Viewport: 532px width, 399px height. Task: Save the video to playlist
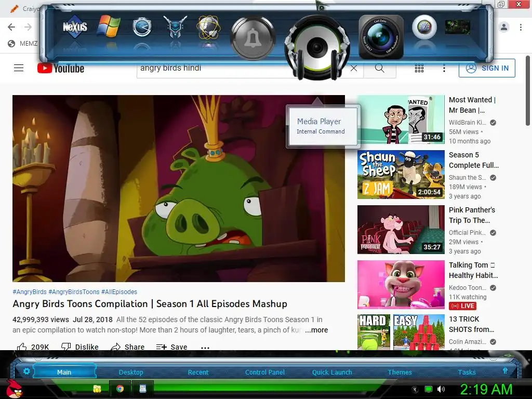pyautogui.click(x=171, y=347)
